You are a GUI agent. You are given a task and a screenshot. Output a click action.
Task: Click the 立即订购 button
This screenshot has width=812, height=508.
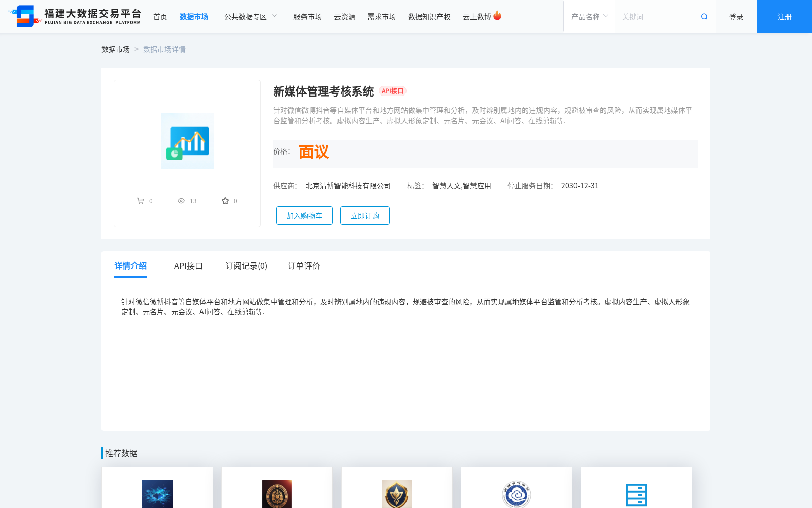pos(365,215)
